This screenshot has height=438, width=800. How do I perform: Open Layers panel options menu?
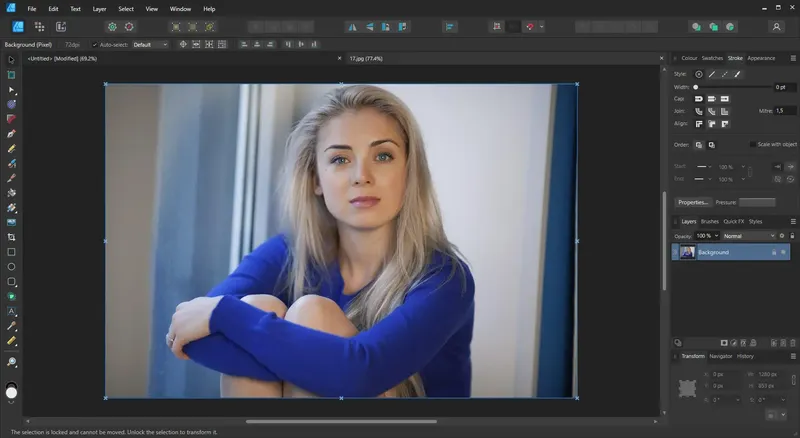pos(793,222)
